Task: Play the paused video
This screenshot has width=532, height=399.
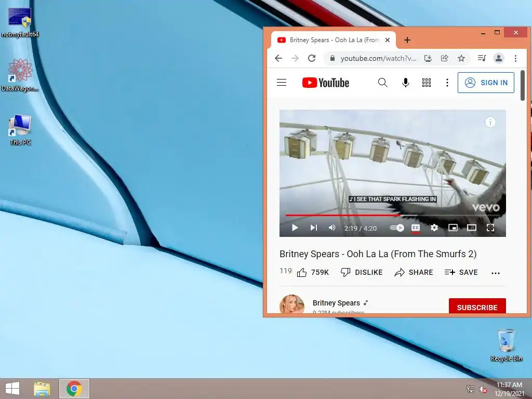Action: (x=295, y=228)
